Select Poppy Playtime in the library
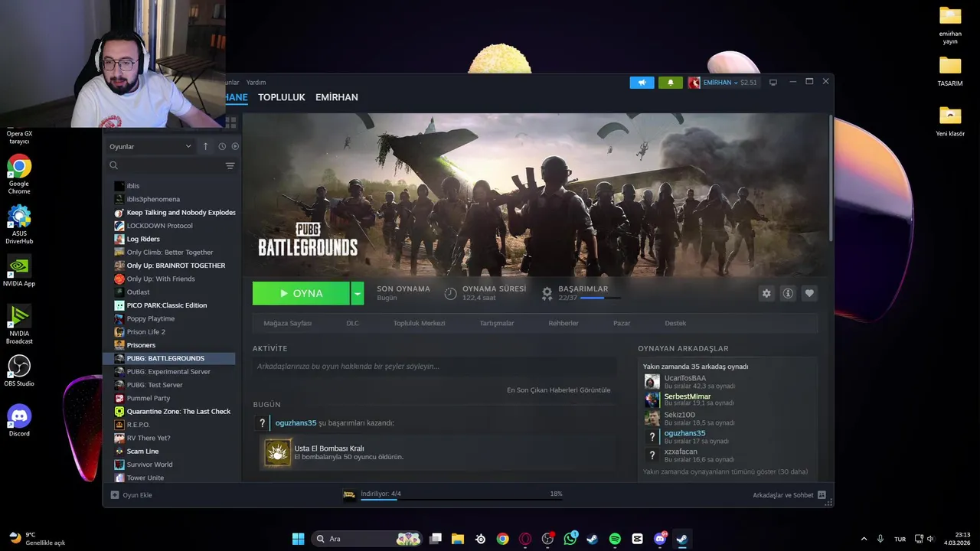 coord(151,318)
